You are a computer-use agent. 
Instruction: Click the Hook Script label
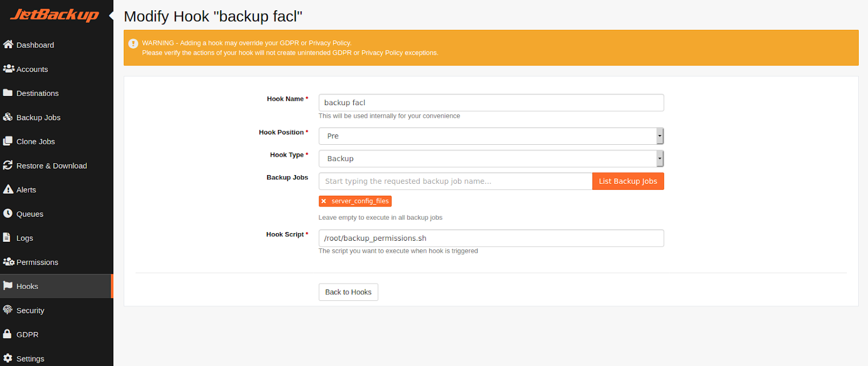click(287, 234)
